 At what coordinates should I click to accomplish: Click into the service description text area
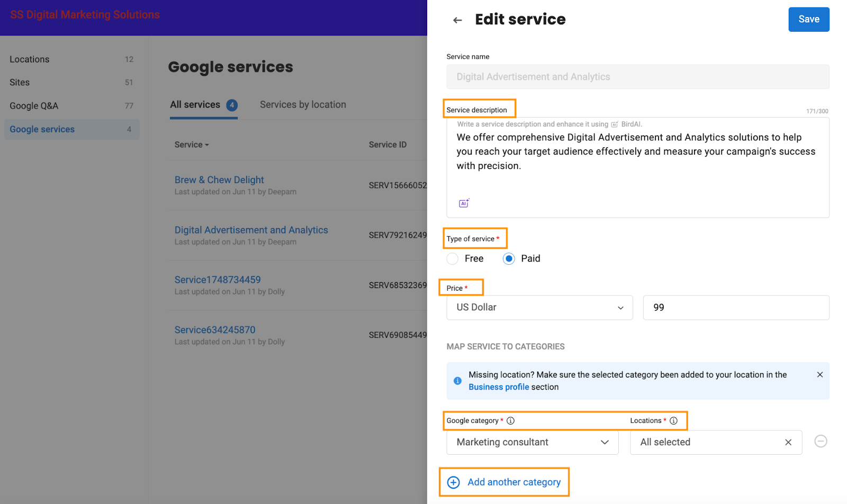[x=638, y=168]
